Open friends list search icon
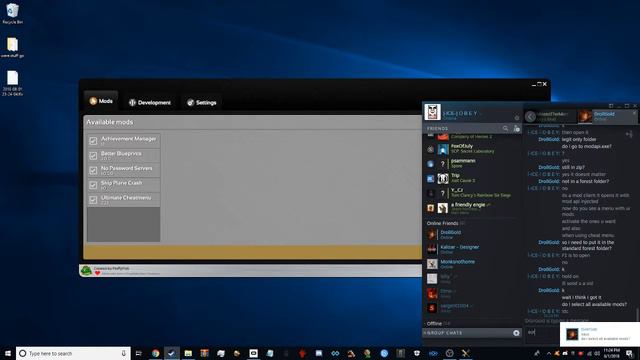The image size is (640, 360). [505, 128]
